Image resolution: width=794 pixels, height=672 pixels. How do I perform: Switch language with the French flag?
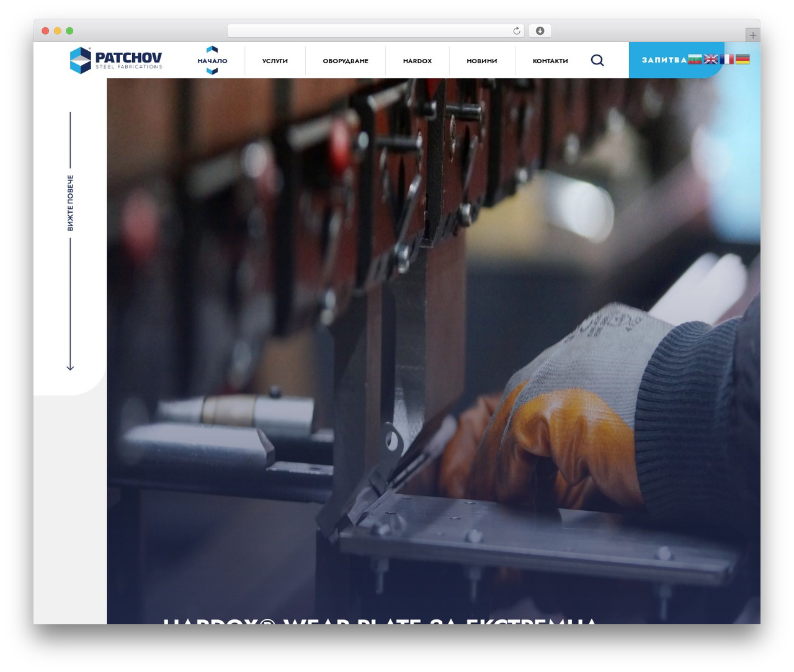(x=727, y=59)
